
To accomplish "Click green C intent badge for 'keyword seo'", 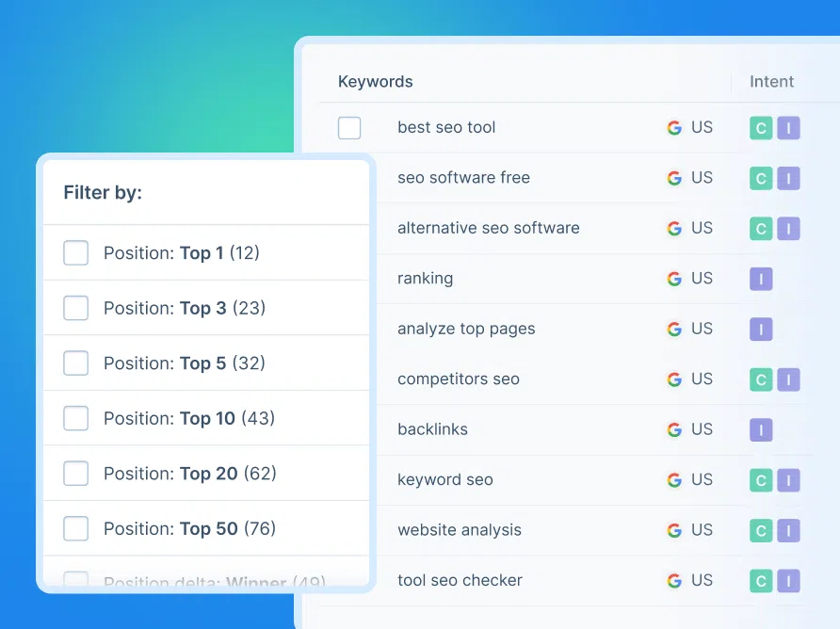I will pyautogui.click(x=761, y=480).
